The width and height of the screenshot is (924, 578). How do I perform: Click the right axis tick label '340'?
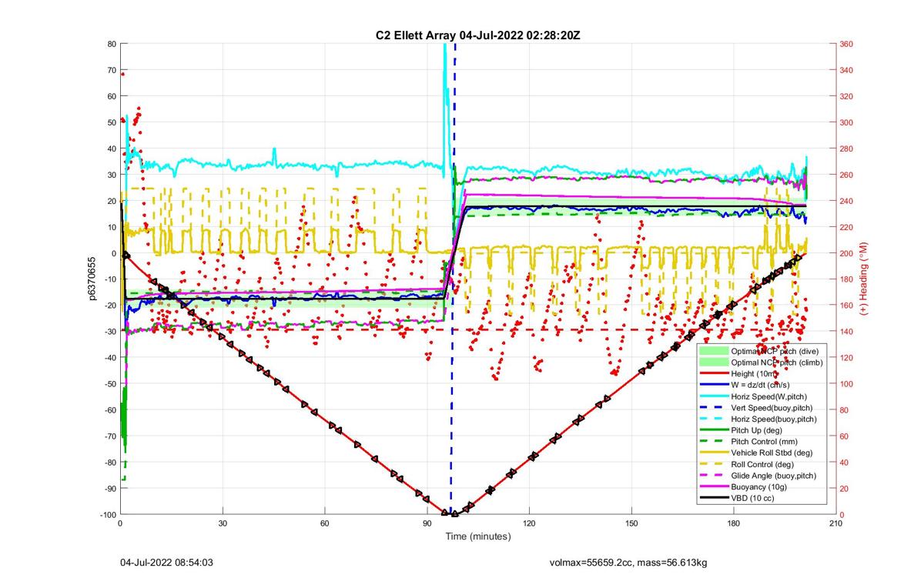[847, 70]
